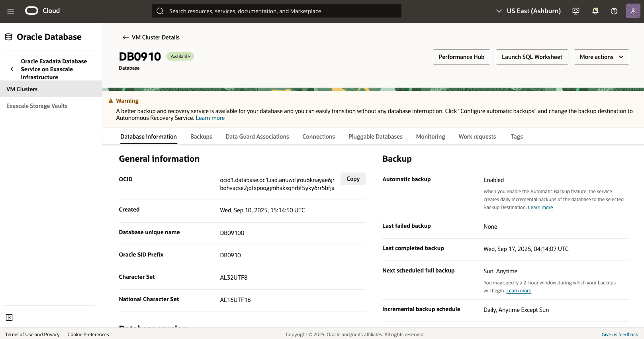Screen dimensions: 644x339
Task: Click the Sun, Anytime full backup value
Action: 500,271
